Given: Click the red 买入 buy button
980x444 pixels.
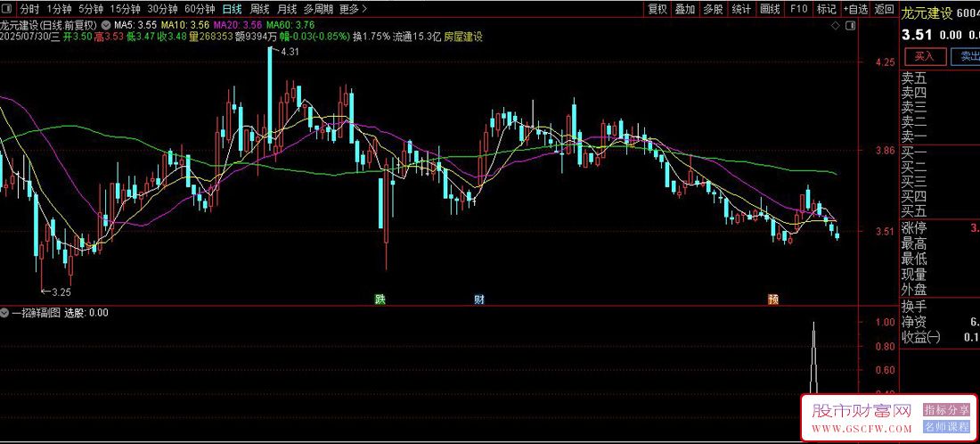Looking at the screenshot, I should pyautogui.click(x=924, y=56).
